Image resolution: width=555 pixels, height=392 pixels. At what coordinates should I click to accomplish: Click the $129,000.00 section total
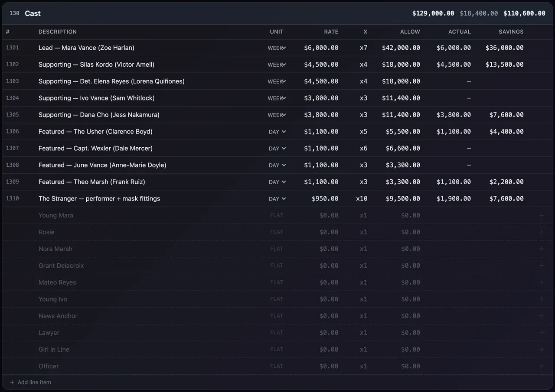click(x=433, y=13)
